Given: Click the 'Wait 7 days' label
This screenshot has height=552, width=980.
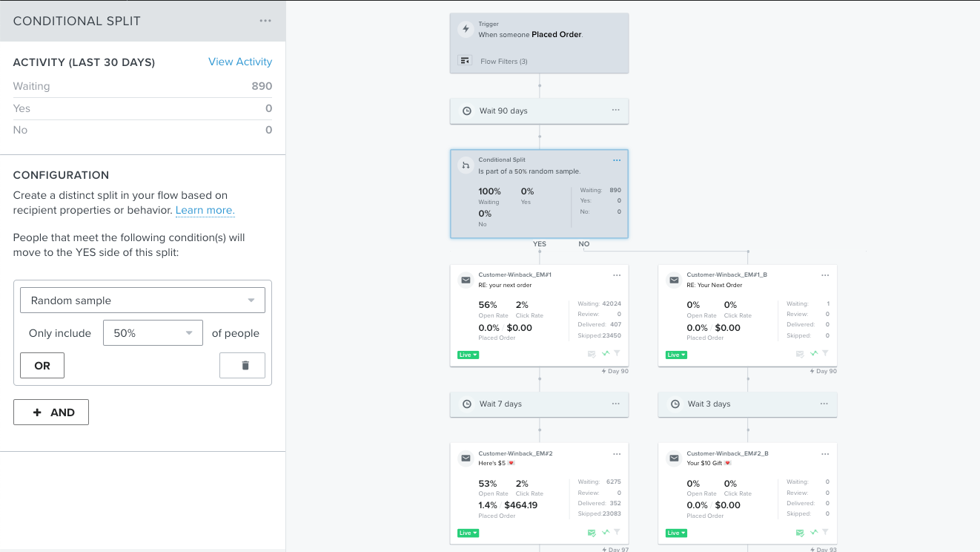Looking at the screenshot, I should tap(500, 404).
